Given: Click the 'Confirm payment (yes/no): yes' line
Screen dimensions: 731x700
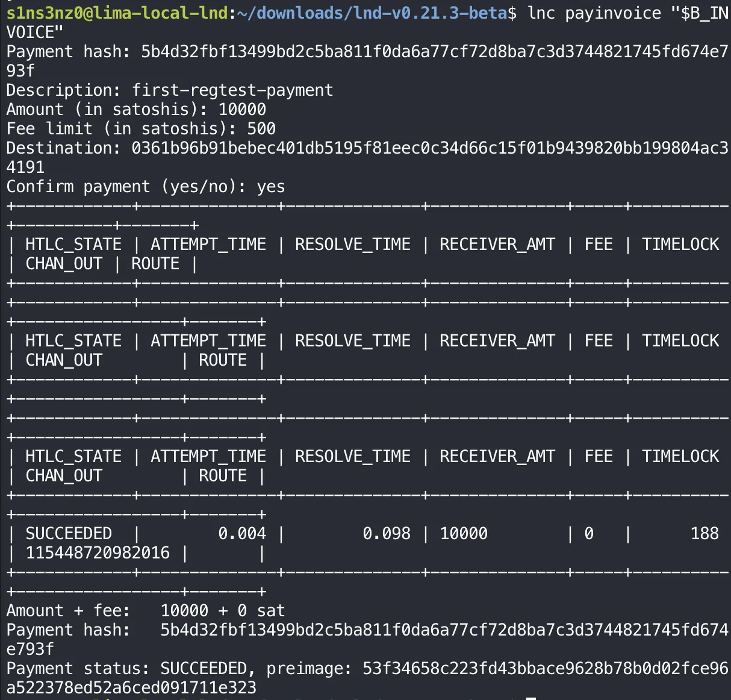Looking at the screenshot, I should pos(146,186).
